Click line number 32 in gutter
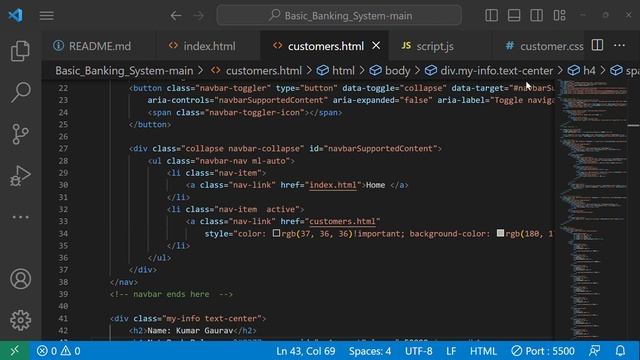Image resolution: width=640 pixels, height=360 pixels. pyautogui.click(x=63, y=209)
